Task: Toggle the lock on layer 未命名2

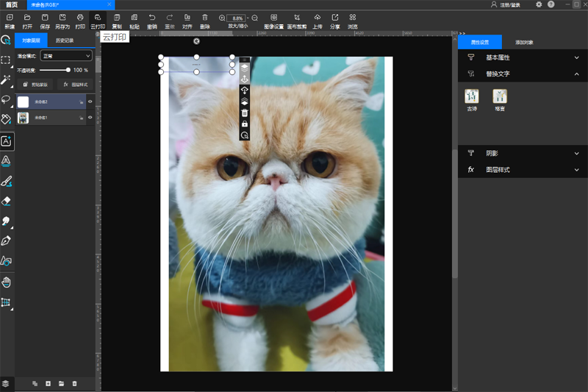Action: [81, 101]
